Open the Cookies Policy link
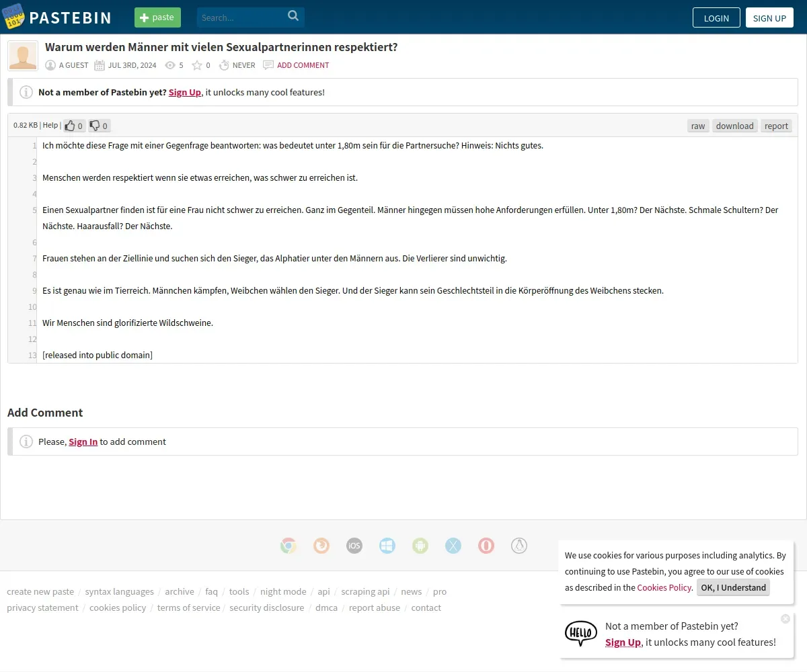 pos(664,587)
